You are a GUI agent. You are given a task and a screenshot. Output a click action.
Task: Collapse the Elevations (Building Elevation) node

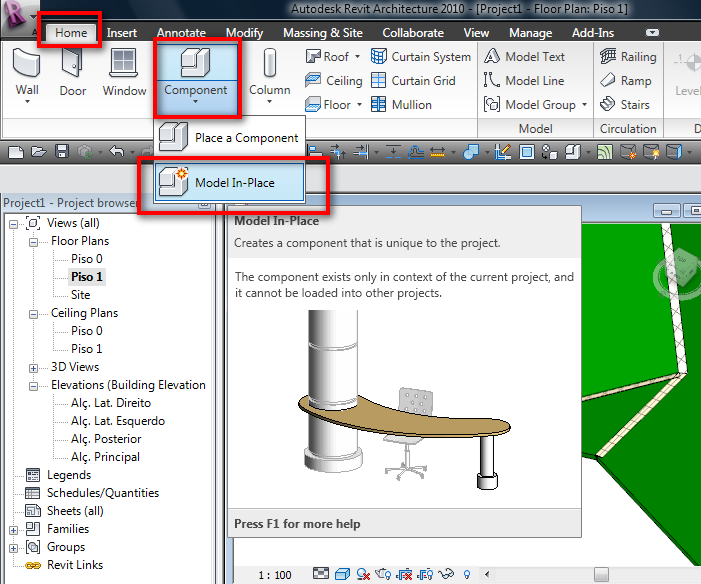(34, 386)
